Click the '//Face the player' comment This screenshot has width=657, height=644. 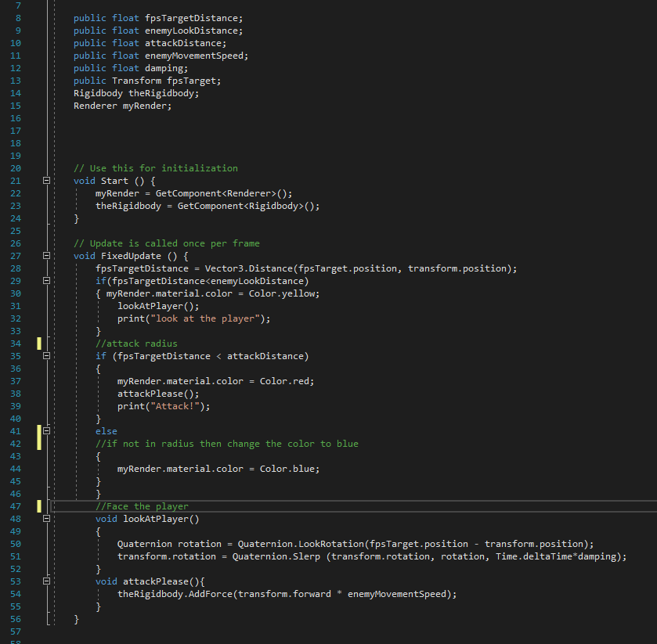click(142, 506)
